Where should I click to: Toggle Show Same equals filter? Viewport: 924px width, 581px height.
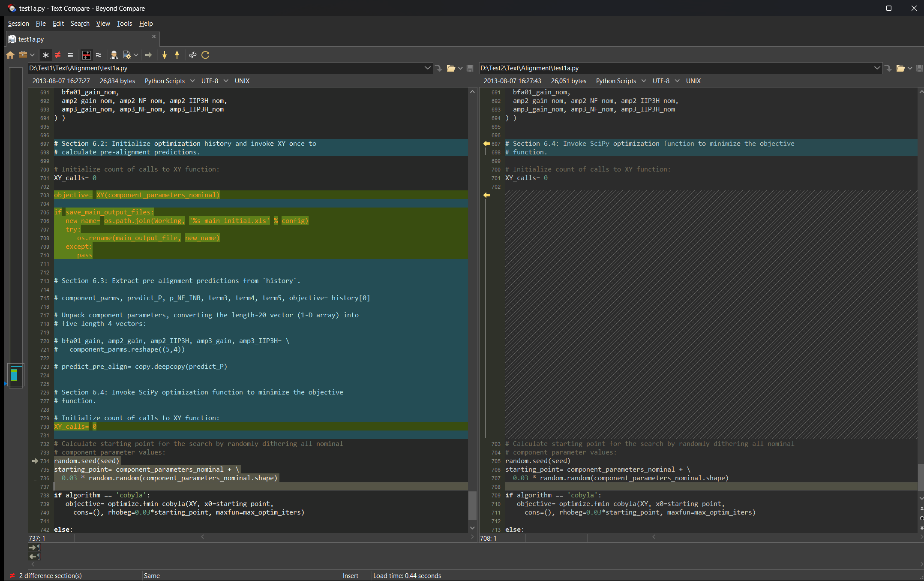[70, 55]
